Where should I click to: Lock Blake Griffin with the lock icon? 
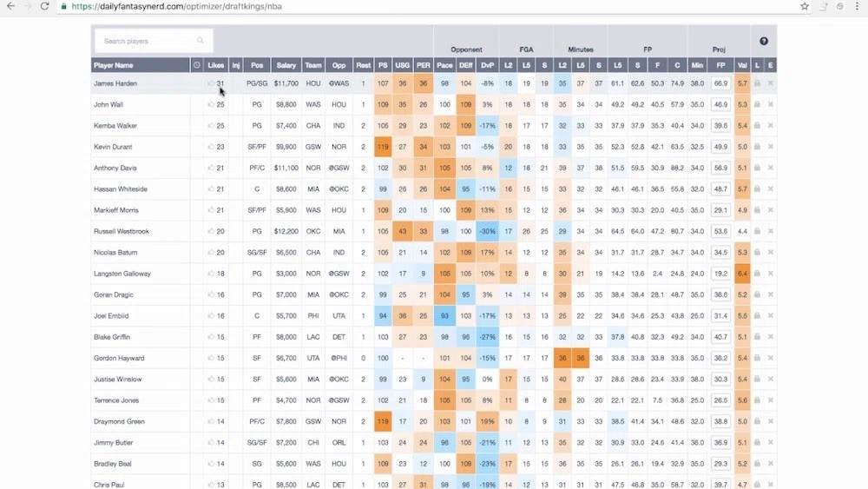coord(757,337)
